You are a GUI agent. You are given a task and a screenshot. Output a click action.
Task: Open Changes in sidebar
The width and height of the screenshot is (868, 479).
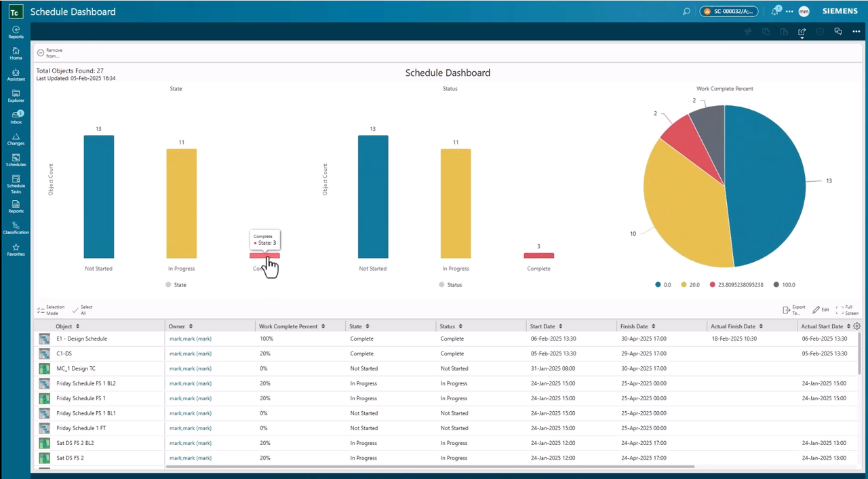tap(16, 139)
